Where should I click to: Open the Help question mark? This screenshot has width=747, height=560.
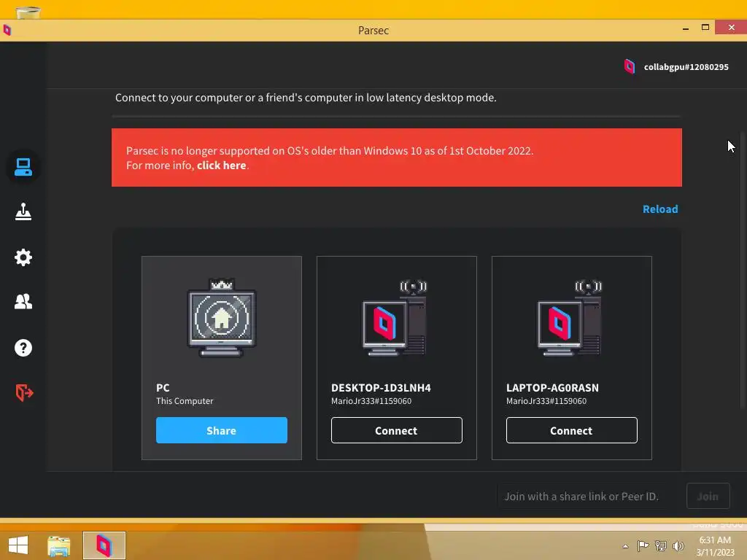(23, 348)
